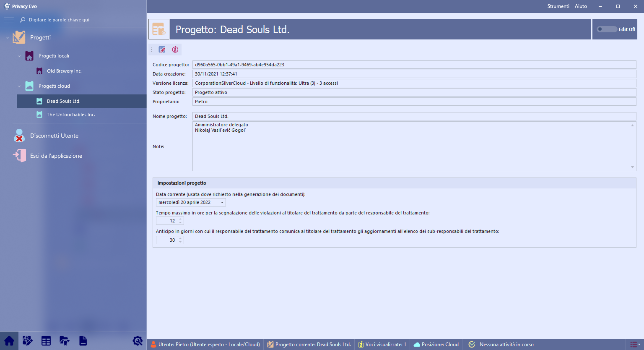Collapse the Progetti tree node
644x350 pixels.
point(8,38)
